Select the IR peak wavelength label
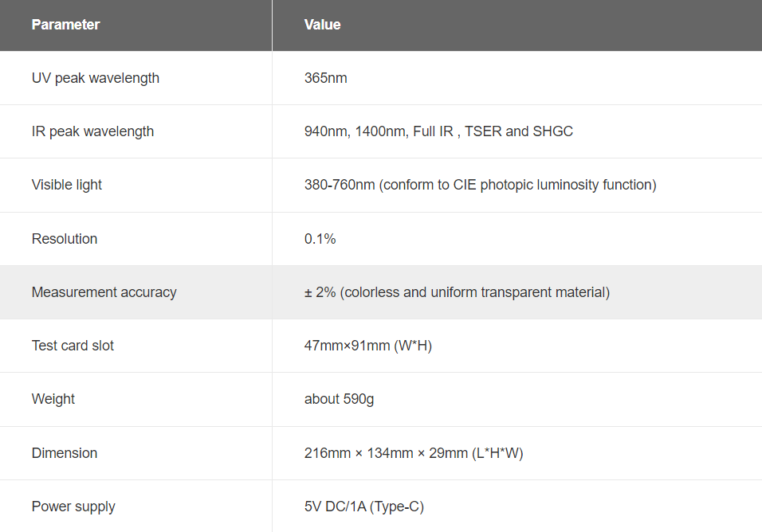The width and height of the screenshot is (762, 532). 92,131
